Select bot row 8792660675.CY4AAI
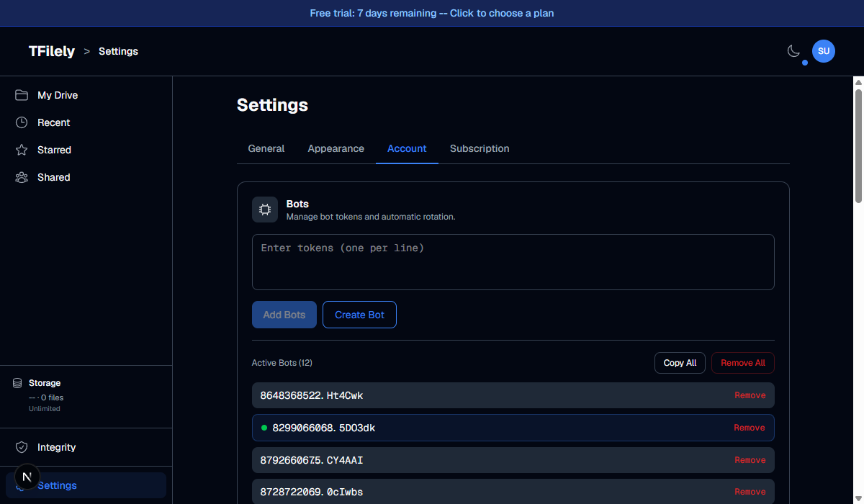Image resolution: width=864 pixels, height=504 pixels. tap(513, 460)
